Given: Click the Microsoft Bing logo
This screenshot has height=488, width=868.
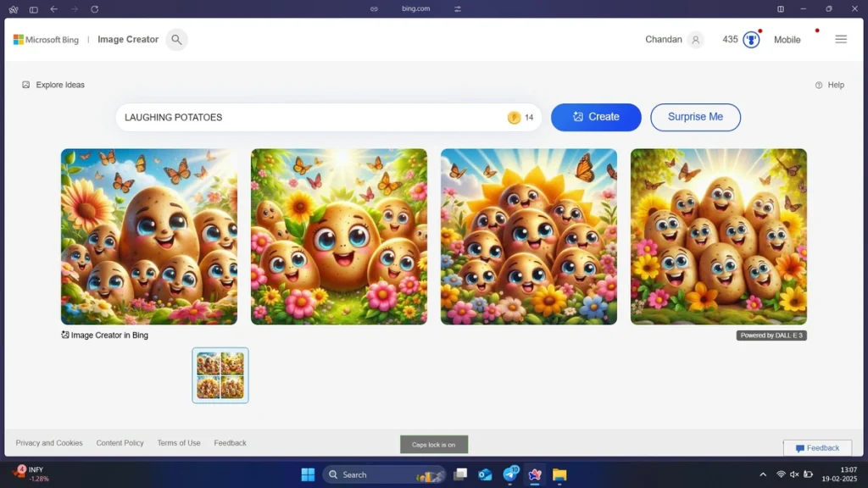Looking at the screenshot, I should [46, 40].
